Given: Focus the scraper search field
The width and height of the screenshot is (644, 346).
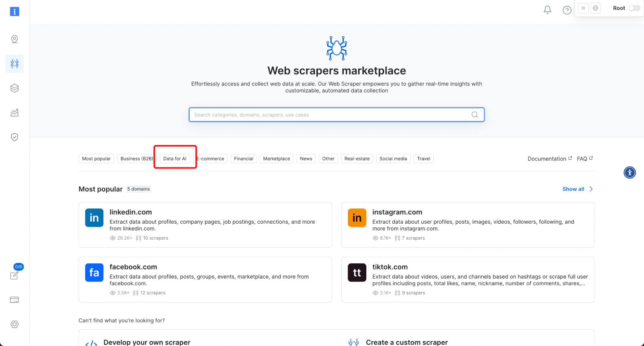Looking at the screenshot, I should point(336,115).
